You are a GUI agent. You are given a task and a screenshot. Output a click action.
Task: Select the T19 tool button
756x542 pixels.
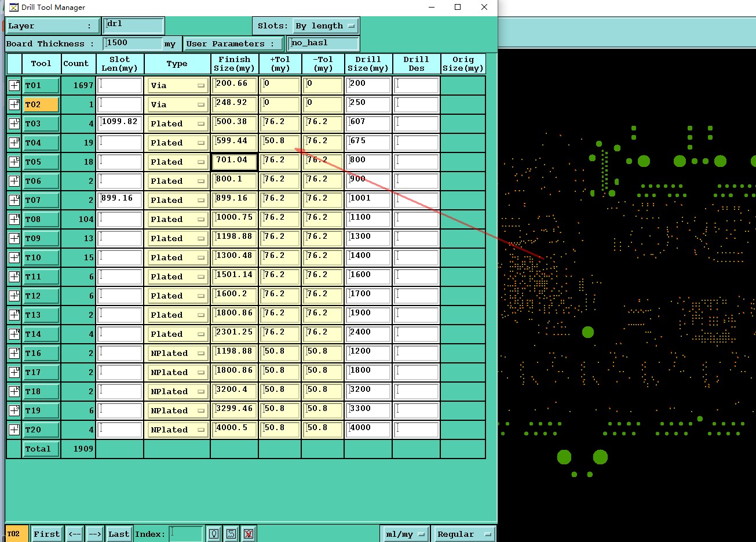click(x=41, y=410)
